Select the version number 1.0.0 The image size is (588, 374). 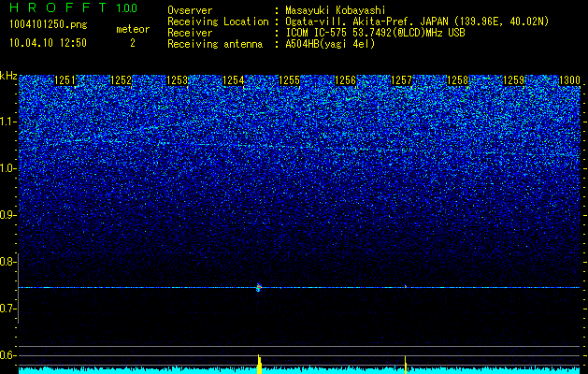point(126,8)
